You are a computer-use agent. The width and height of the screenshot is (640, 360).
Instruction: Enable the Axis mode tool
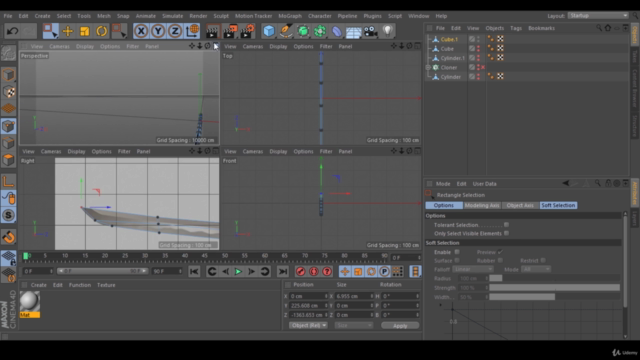tap(9, 181)
